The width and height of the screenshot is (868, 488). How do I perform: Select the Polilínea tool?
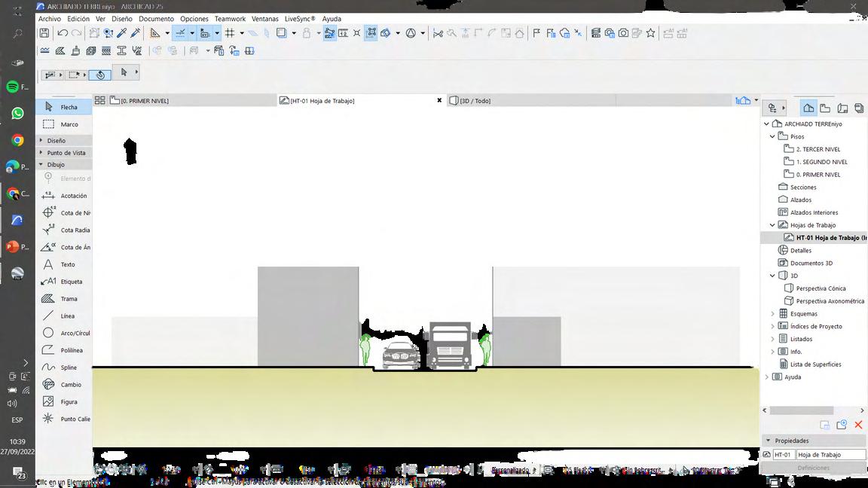click(x=66, y=350)
